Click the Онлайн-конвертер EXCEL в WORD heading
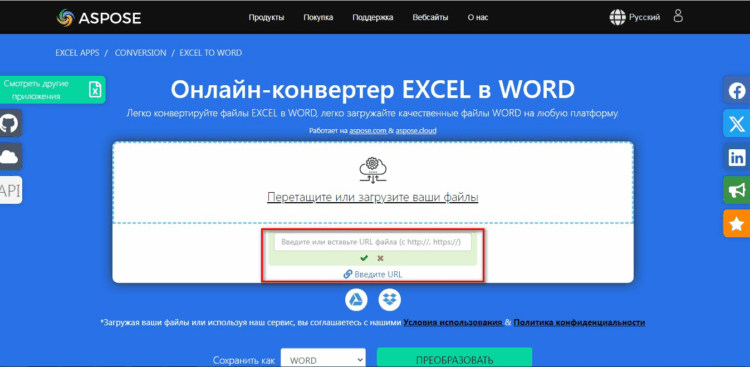750x367 pixels. (x=373, y=89)
